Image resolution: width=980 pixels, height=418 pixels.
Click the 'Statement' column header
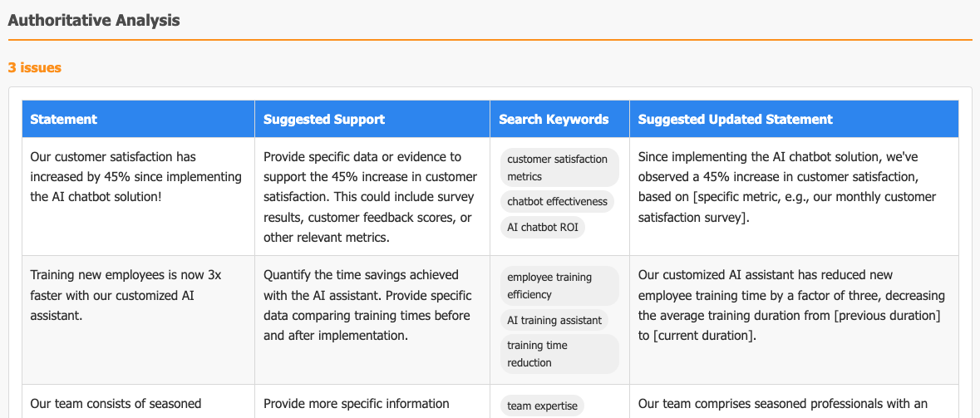(64, 119)
